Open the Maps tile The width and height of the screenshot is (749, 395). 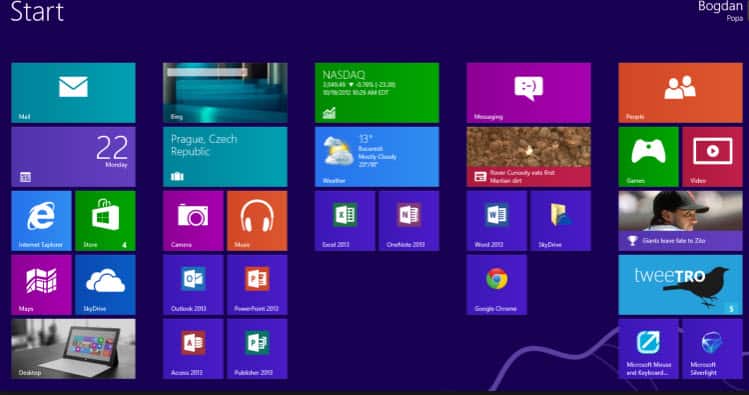coord(41,285)
